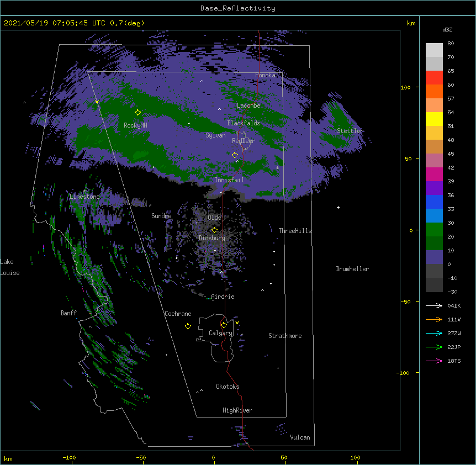The width and height of the screenshot is (476, 465).
Task: Click the Cochrane town label
Action: click(178, 314)
